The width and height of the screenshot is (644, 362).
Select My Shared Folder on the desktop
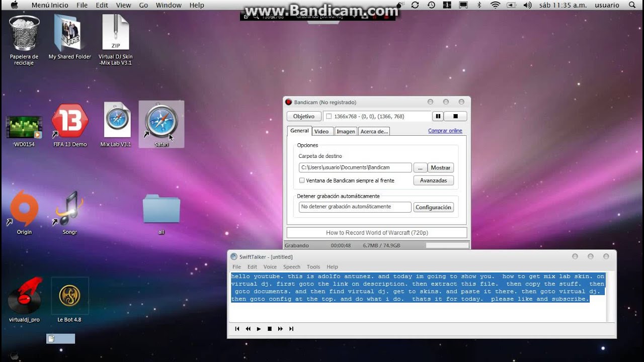point(69,37)
